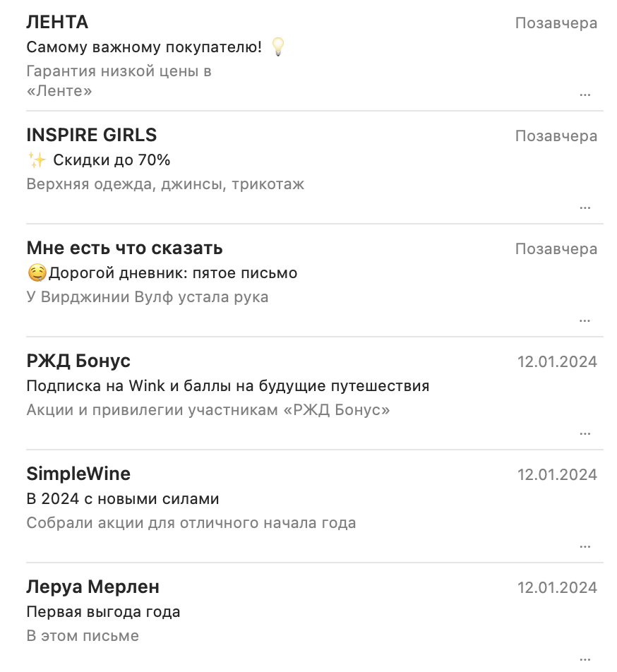Select the INSPIRE GIRLS sender name
This screenshot has height=672, width=617.
(92, 135)
